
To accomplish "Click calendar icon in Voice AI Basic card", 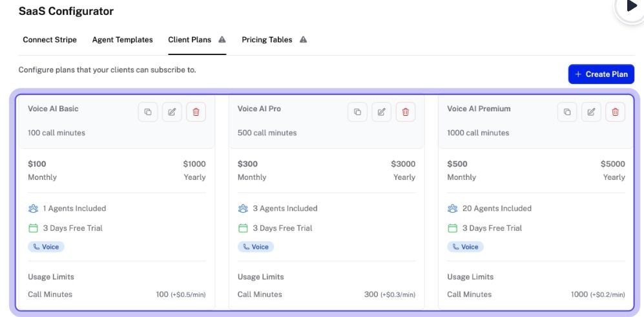I will 34,228.
